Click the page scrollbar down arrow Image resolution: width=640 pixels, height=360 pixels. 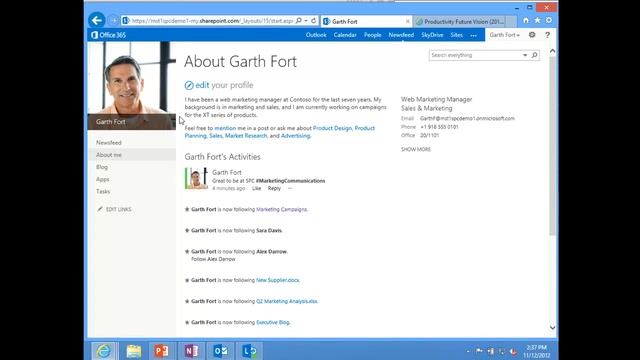[552, 328]
